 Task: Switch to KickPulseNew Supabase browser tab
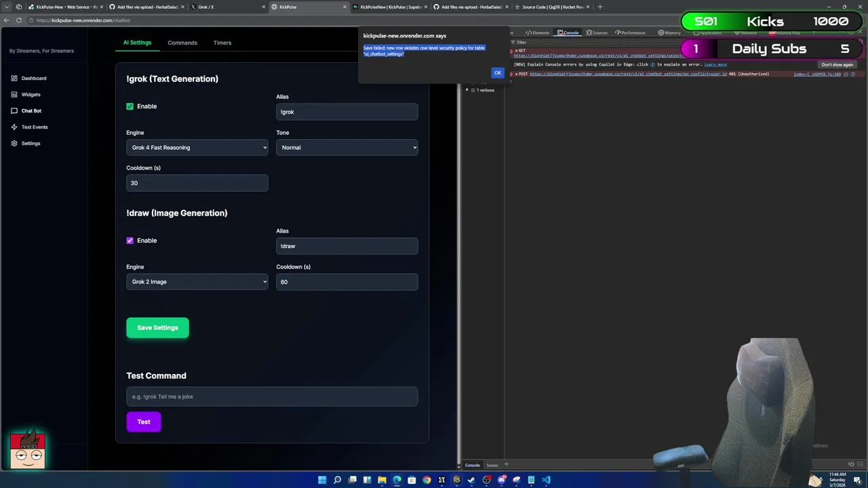coord(391,7)
